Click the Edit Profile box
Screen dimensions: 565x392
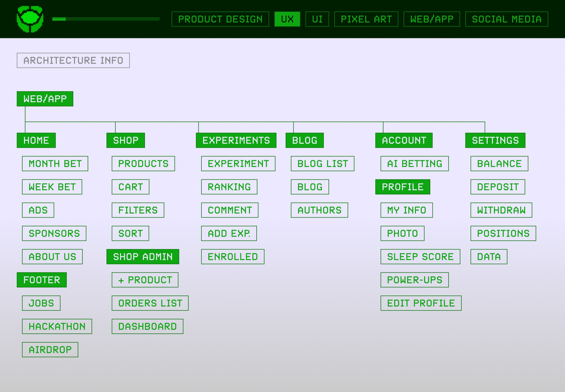421,303
